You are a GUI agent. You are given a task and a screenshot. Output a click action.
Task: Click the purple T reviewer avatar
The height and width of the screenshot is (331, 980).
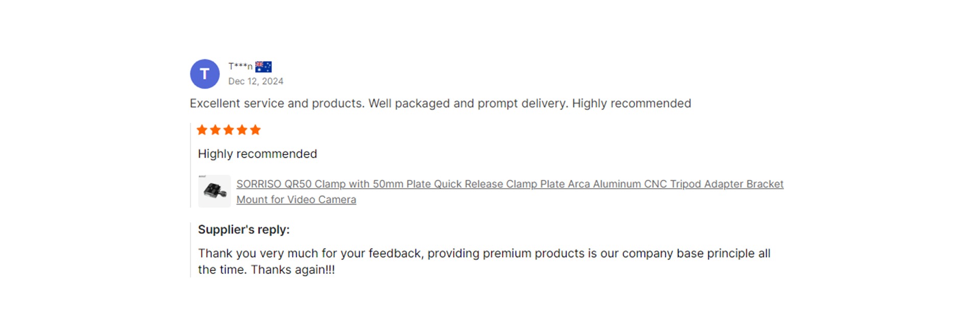tap(205, 74)
